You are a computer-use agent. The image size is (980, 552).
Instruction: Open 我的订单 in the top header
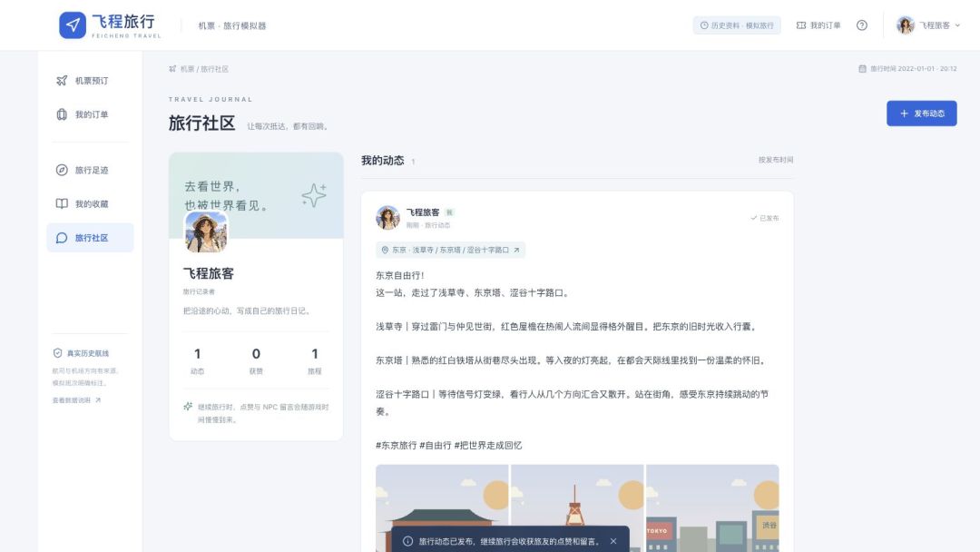tap(818, 25)
